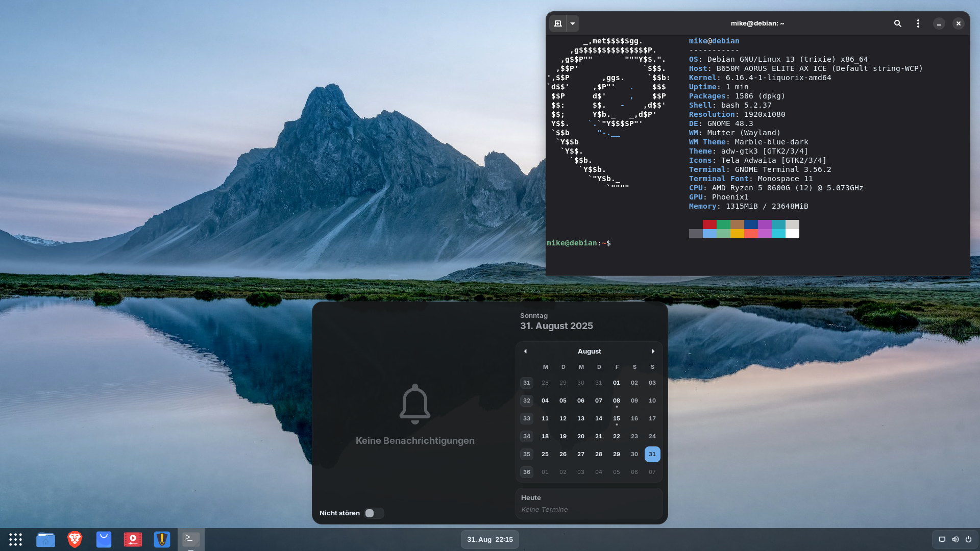Image resolution: width=980 pixels, height=551 pixels.
Task: Click the 31. August 2025 date heading
Action: pyautogui.click(x=556, y=326)
